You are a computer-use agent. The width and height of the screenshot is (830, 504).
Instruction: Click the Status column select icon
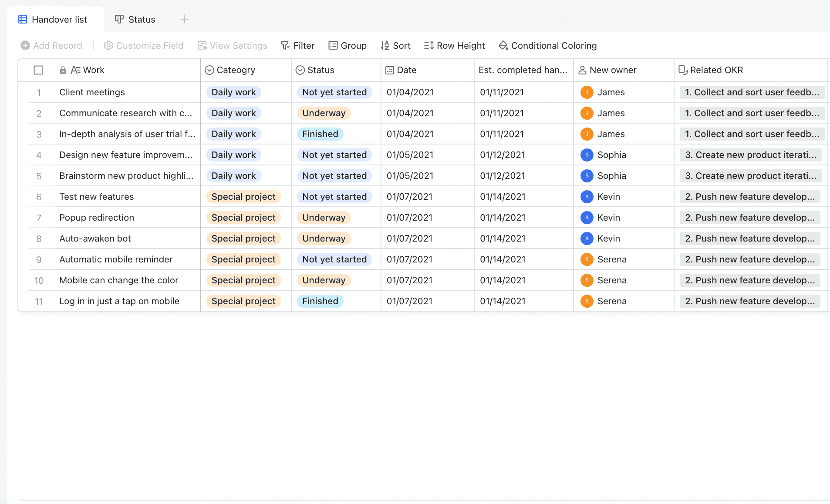300,70
